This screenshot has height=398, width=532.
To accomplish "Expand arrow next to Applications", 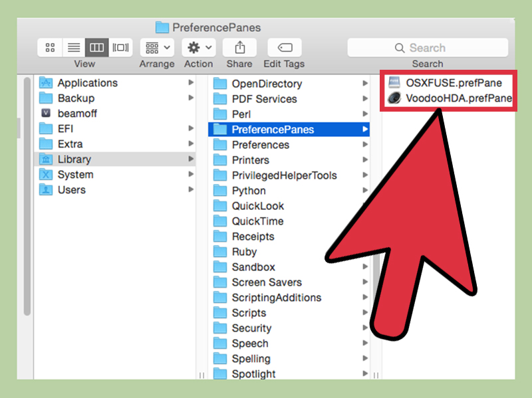I will click(x=191, y=82).
